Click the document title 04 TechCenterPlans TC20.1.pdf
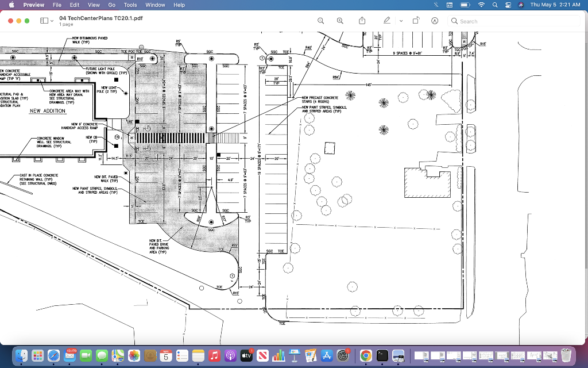 click(x=101, y=18)
